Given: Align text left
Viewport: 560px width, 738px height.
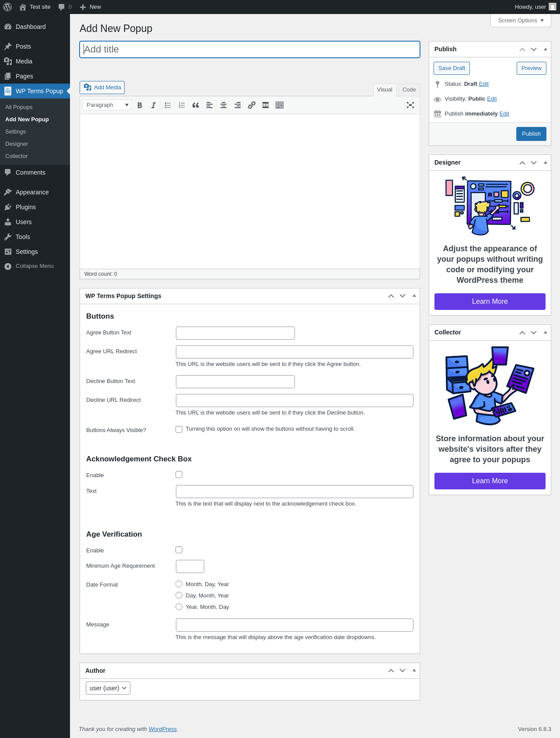Looking at the screenshot, I should click(x=210, y=105).
